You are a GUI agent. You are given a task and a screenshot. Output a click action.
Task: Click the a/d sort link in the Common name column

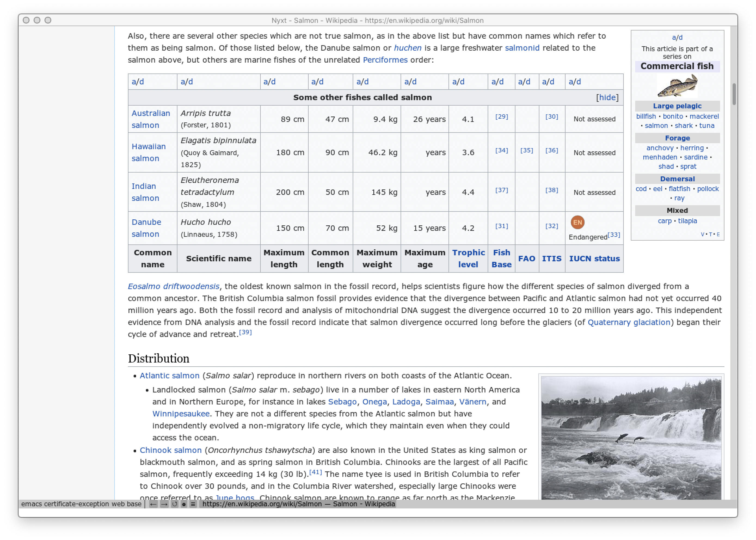(138, 82)
